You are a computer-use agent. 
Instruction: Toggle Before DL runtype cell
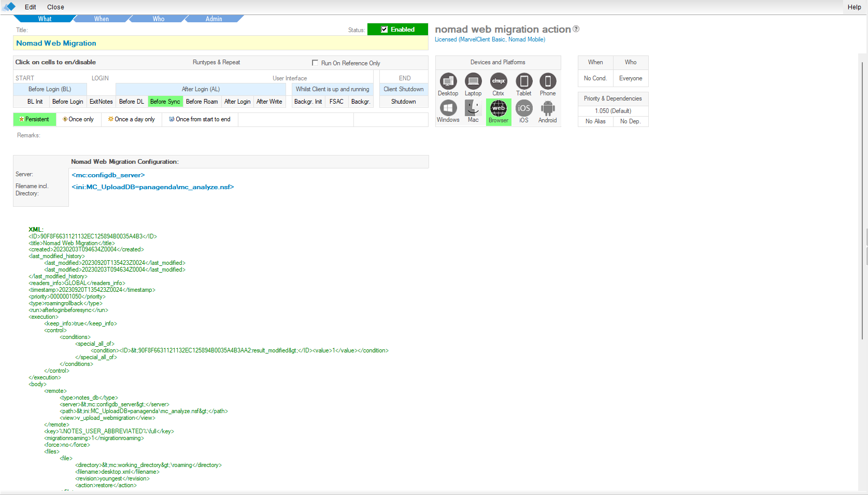[x=132, y=102]
